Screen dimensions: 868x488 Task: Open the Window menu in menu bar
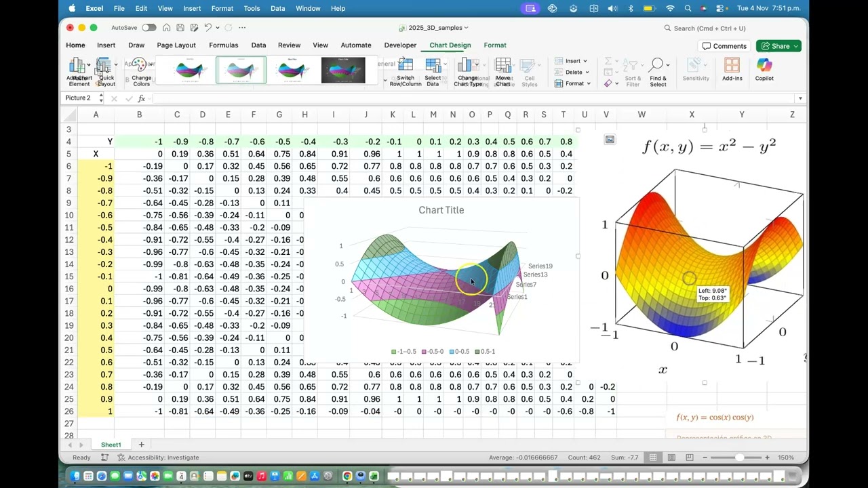tap(308, 8)
